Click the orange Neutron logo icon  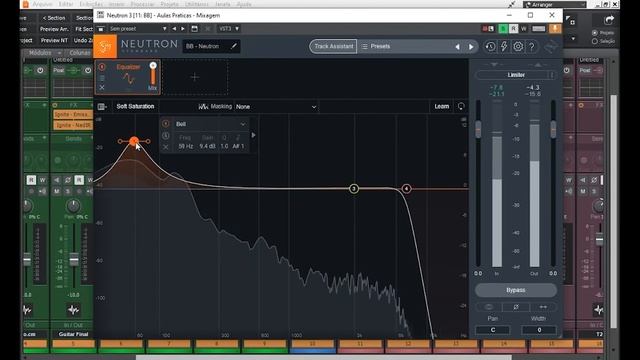click(x=105, y=47)
